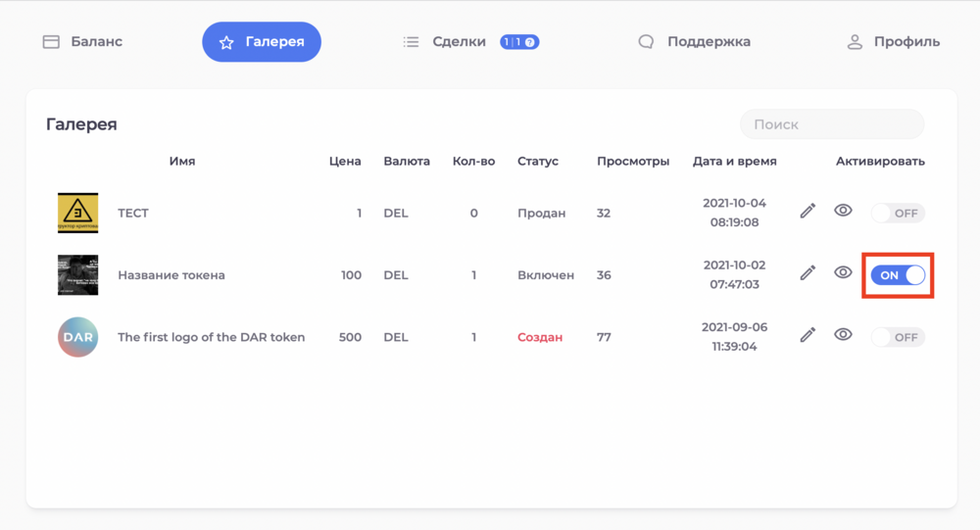
Task: Click the price 100 cell
Action: tap(351, 275)
